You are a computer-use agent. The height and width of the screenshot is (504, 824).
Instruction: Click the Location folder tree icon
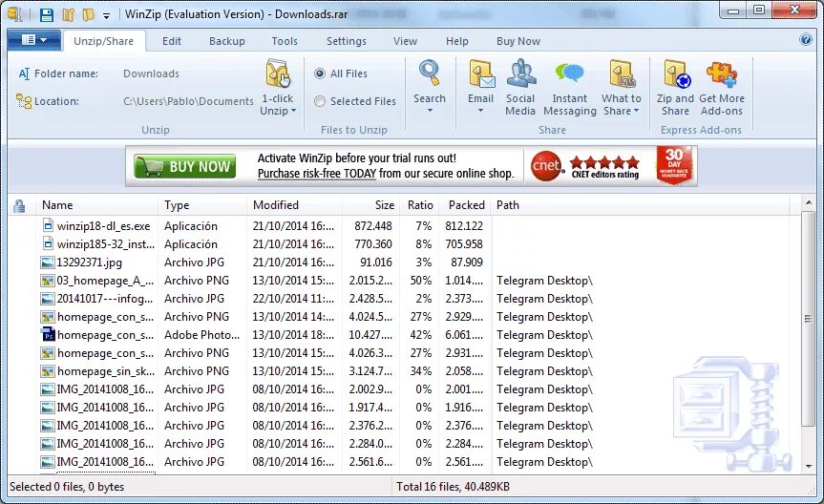pyautogui.click(x=24, y=101)
